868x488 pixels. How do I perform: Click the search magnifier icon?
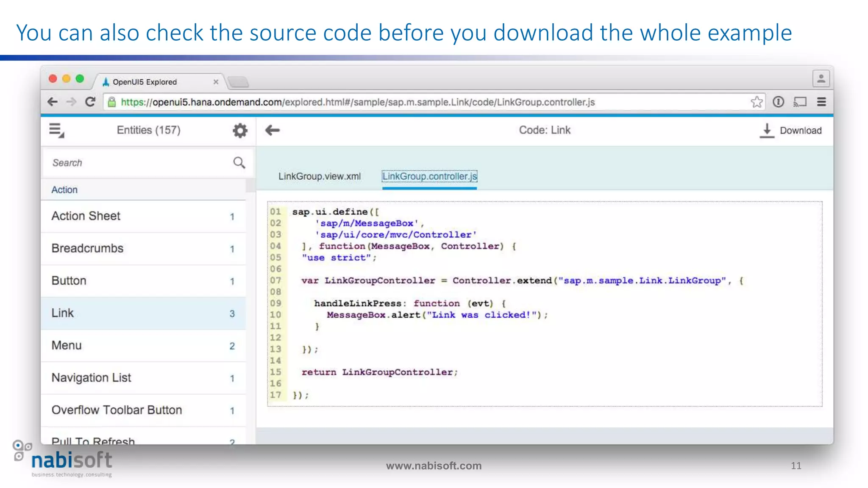click(x=239, y=163)
